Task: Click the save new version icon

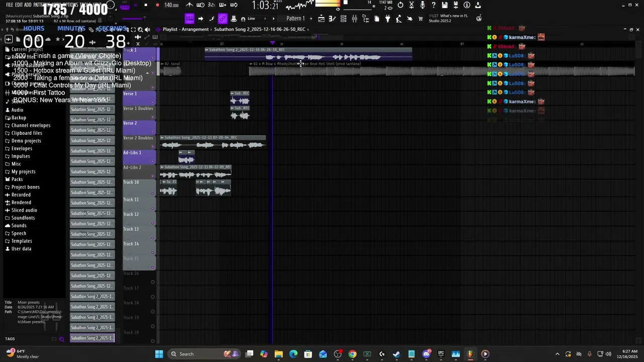Action: pos(456,5)
